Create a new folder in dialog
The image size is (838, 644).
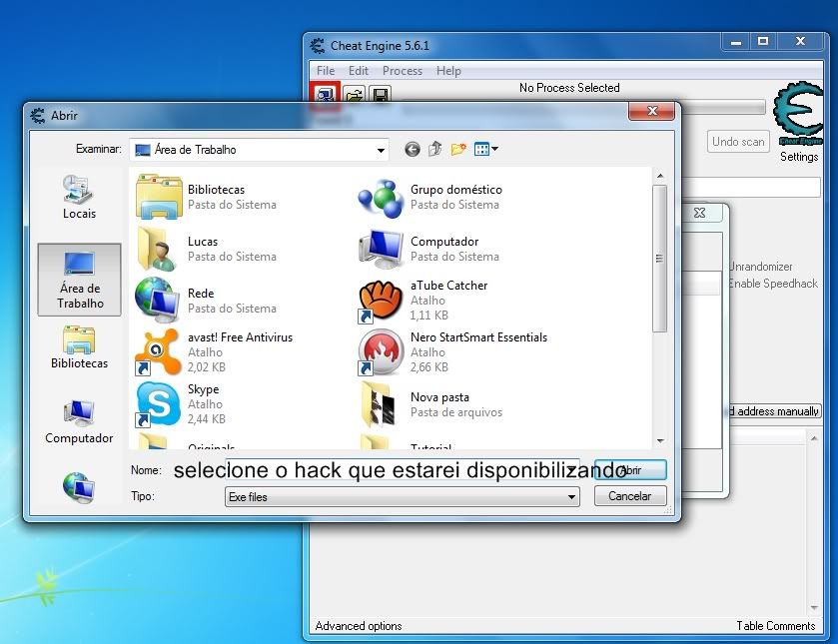pos(458,150)
